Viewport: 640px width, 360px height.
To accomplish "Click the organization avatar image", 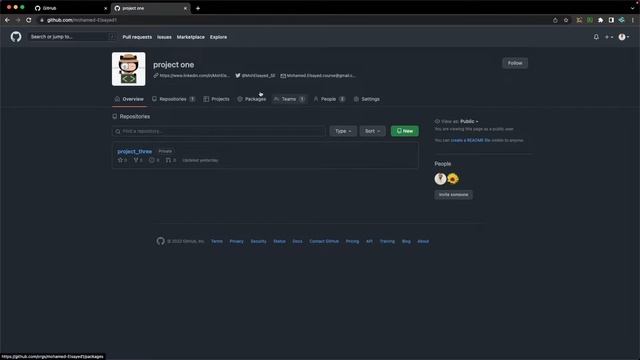I will pos(129,69).
